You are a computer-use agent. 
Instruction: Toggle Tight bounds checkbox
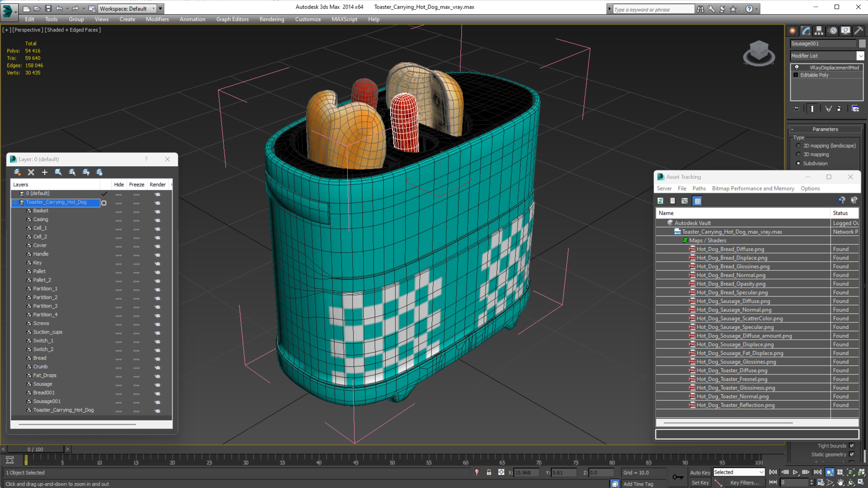point(852,445)
